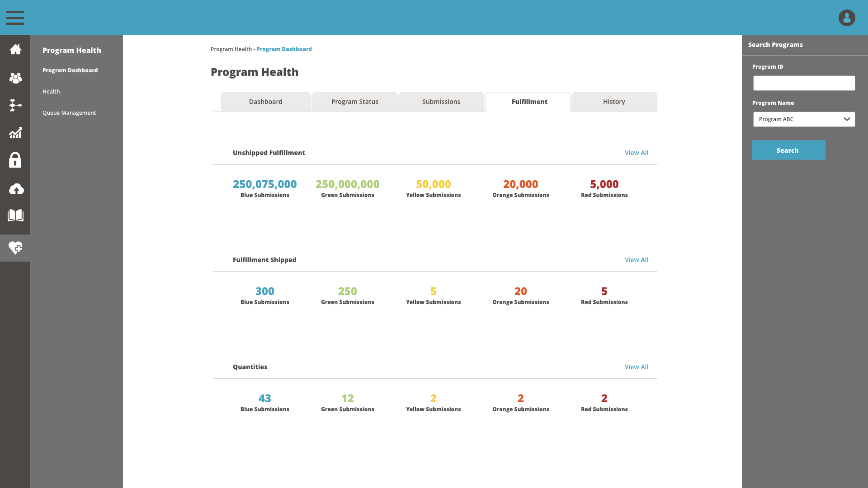Open the hamburger menu icon
Screen dimensions: 868x488
point(15,18)
